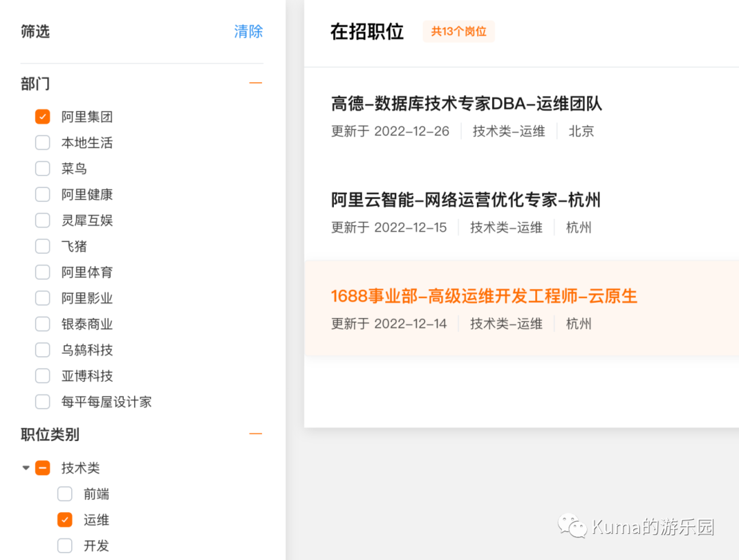This screenshot has height=560, width=739.
Task: Tick the 阿里体育 checkbox
Action: [42, 272]
